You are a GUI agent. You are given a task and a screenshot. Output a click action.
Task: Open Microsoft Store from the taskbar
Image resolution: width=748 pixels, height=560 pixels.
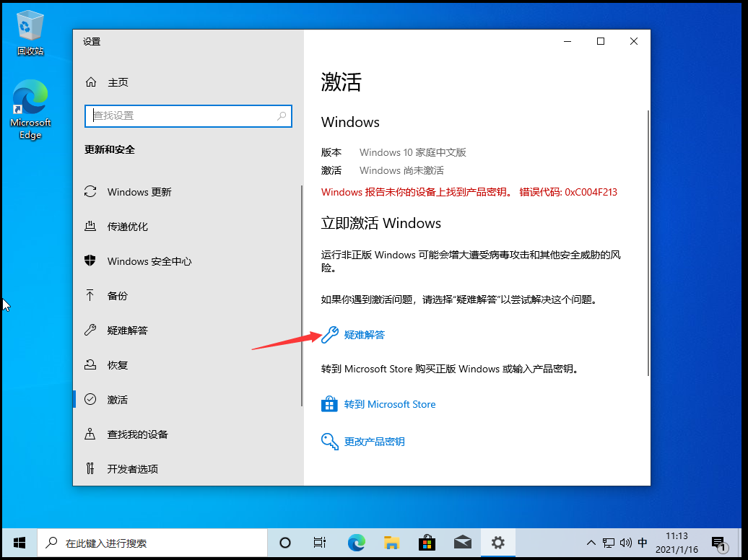(427, 543)
